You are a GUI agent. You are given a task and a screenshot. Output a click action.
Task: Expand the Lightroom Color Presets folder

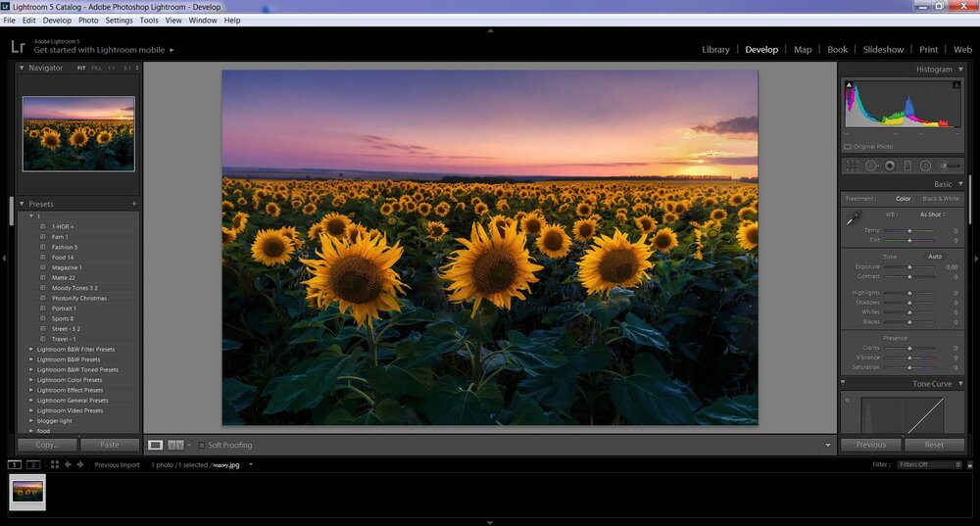pos(31,380)
